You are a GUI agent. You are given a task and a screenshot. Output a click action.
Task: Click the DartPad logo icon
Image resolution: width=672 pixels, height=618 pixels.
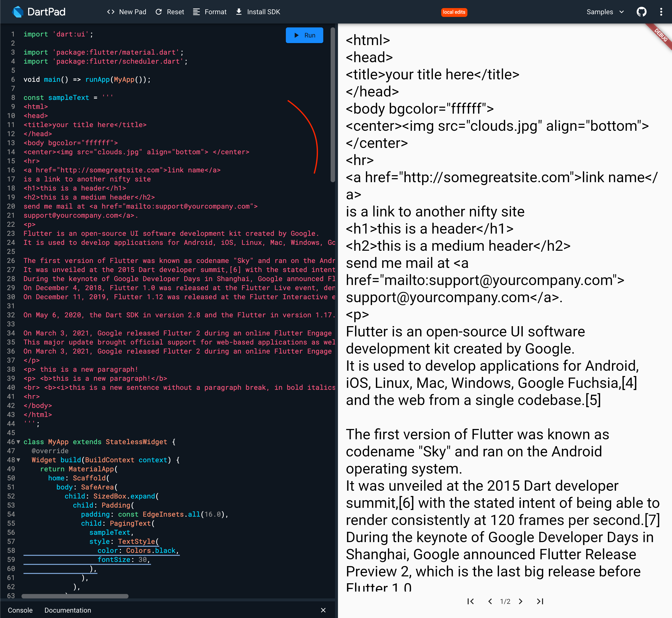pos(17,12)
